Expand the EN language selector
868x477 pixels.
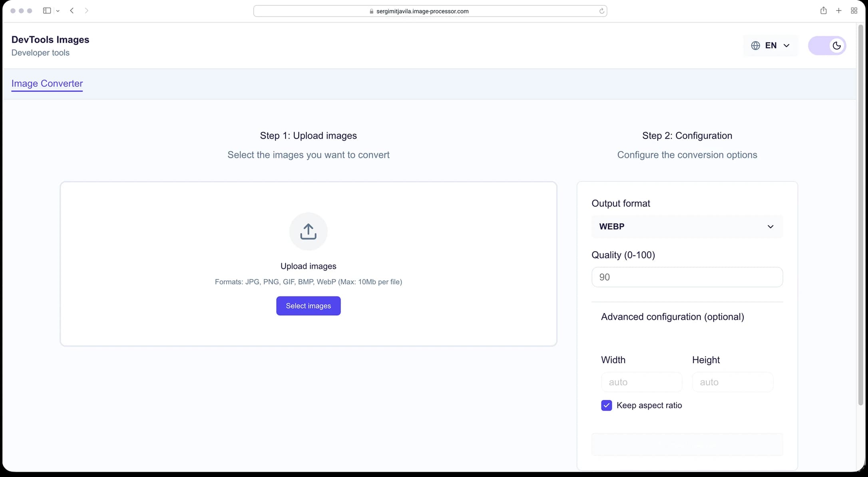click(x=770, y=46)
